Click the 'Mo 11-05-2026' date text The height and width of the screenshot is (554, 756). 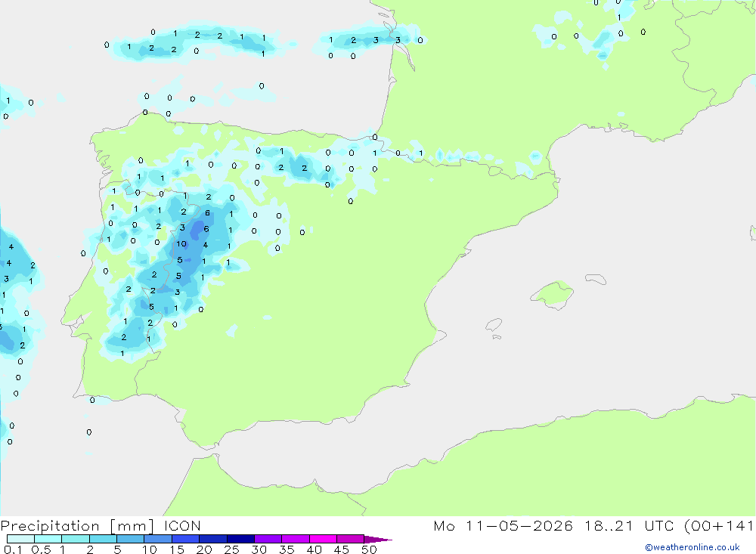503,526
